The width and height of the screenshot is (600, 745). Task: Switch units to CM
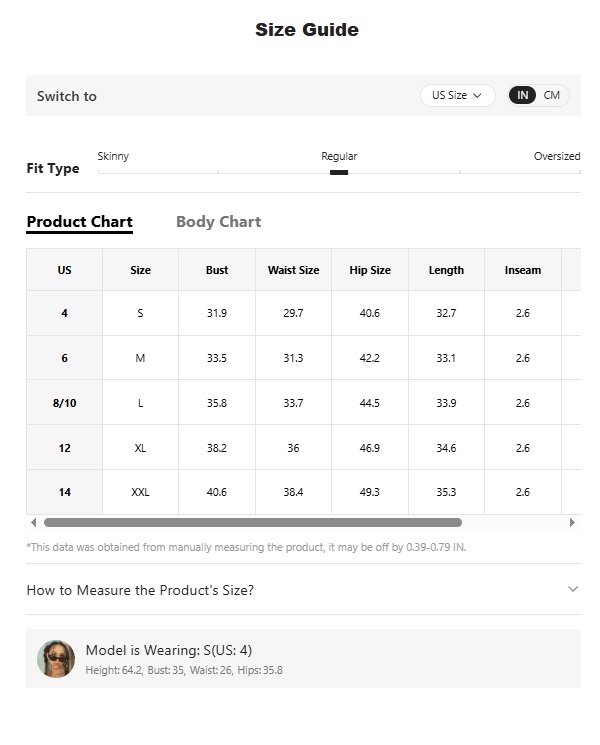coord(551,96)
